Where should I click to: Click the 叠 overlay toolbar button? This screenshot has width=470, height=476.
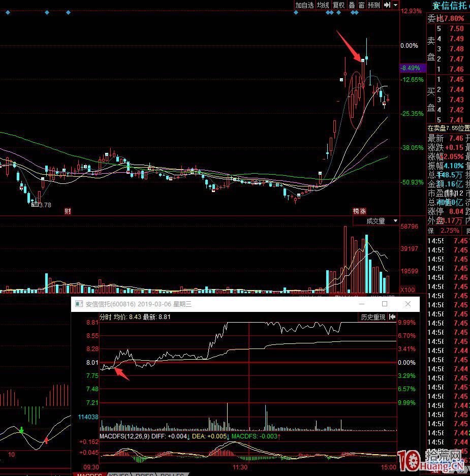pos(352,5)
